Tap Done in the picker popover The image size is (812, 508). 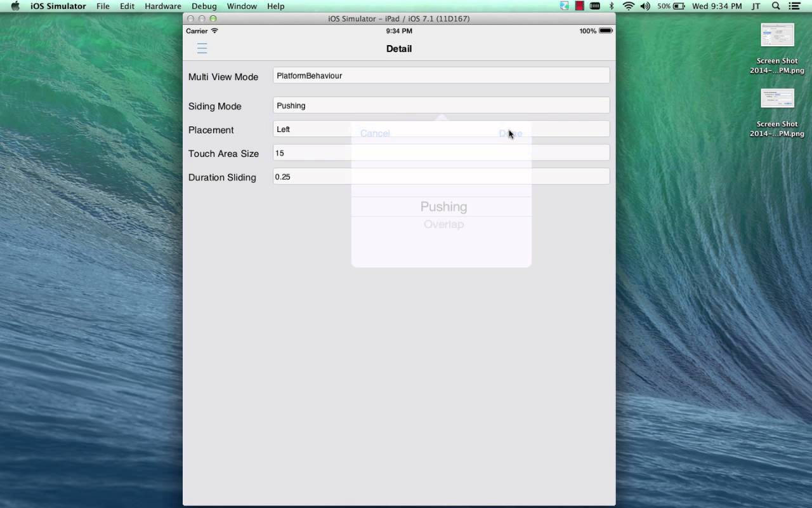511,133
